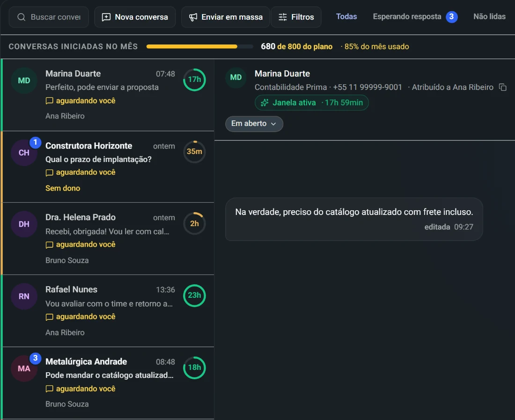Click the catálogo atualizado message bubble
Screen dimensions: 515x420
(x=354, y=219)
